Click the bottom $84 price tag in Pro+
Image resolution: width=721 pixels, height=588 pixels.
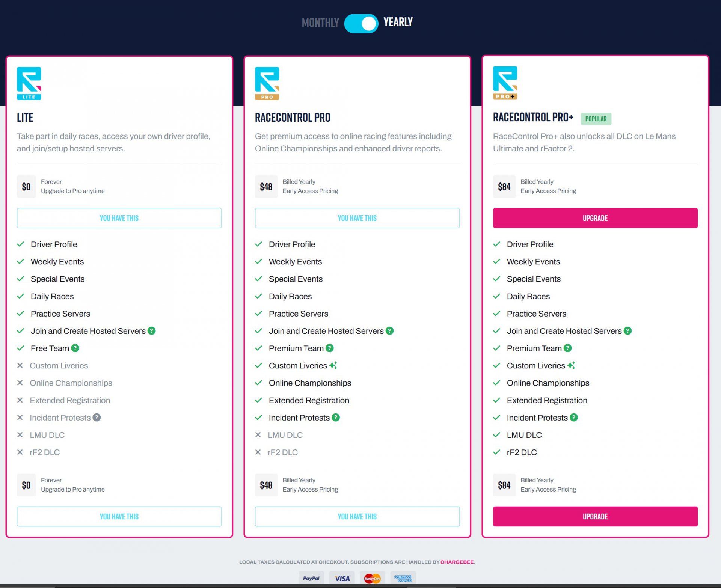504,485
